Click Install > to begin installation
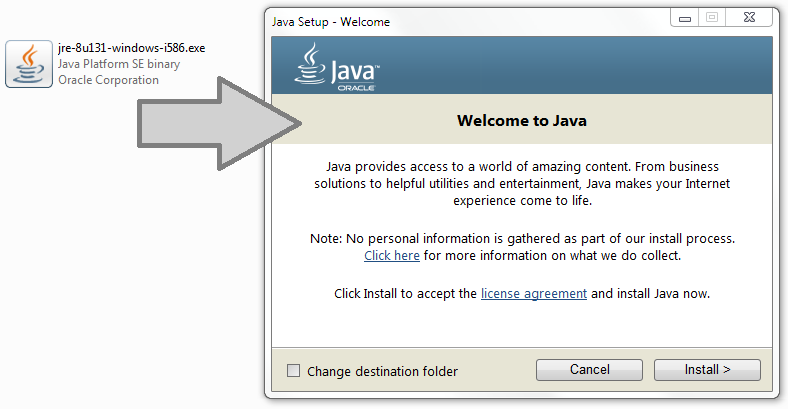 [707, 370]
